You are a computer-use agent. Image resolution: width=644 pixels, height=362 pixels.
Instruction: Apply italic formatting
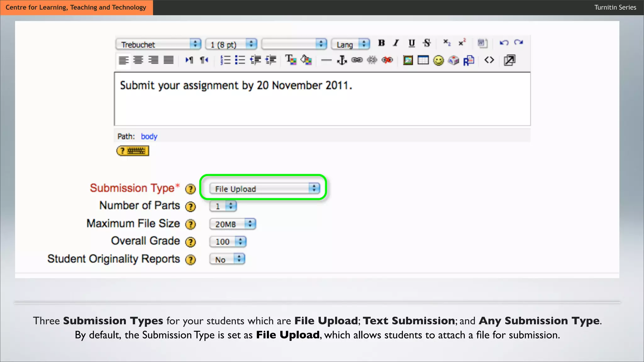396,43
